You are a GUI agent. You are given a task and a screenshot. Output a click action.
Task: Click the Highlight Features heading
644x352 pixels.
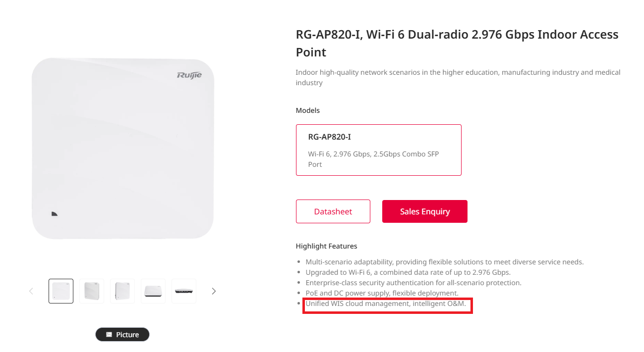tap(327, 246)
